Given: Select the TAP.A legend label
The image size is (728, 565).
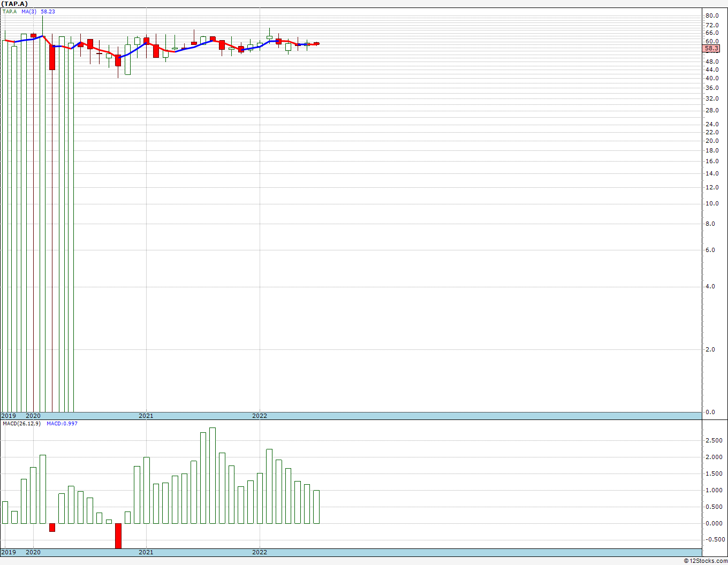Looking at the screenshot, I should click(10, 11).
